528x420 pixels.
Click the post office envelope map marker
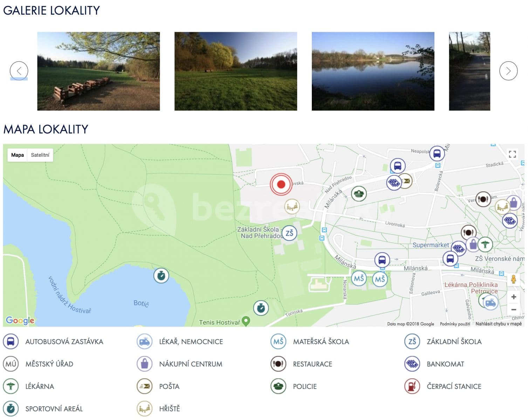click(406, 181)
